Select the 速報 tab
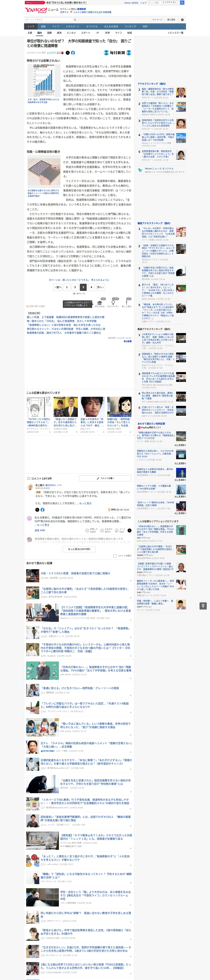Image resolution: width=210 pixels, height=980 pixels. 43,27
